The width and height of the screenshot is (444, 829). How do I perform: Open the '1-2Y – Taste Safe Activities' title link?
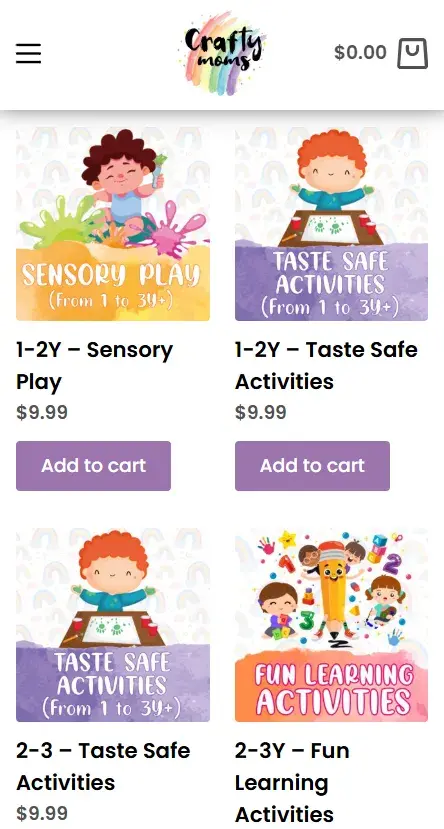[x=326, y=366]
